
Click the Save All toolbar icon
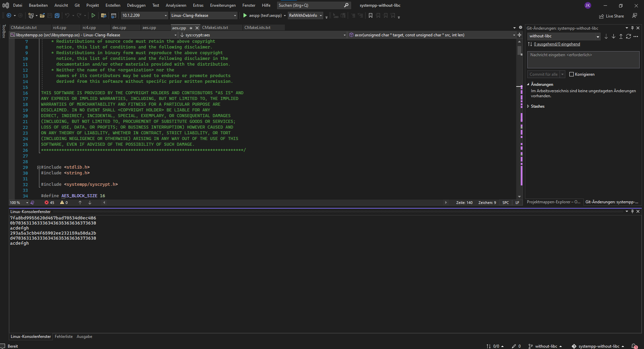coord(57,15)
